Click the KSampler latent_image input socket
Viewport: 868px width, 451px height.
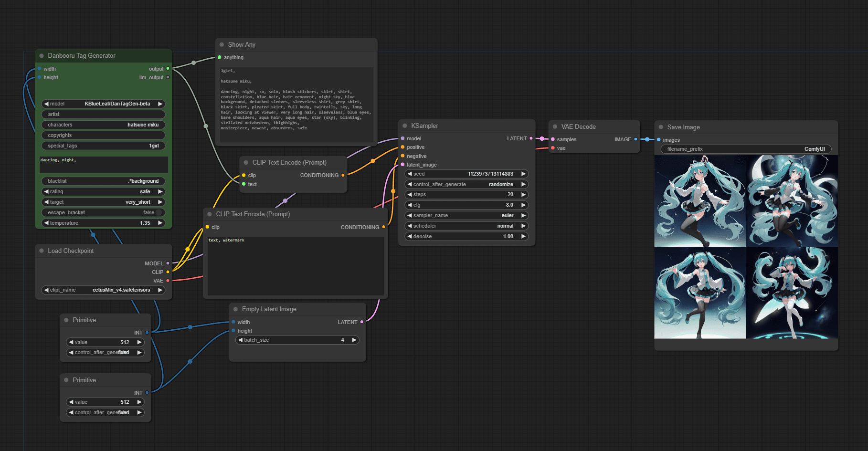click(x=402, y=165)
